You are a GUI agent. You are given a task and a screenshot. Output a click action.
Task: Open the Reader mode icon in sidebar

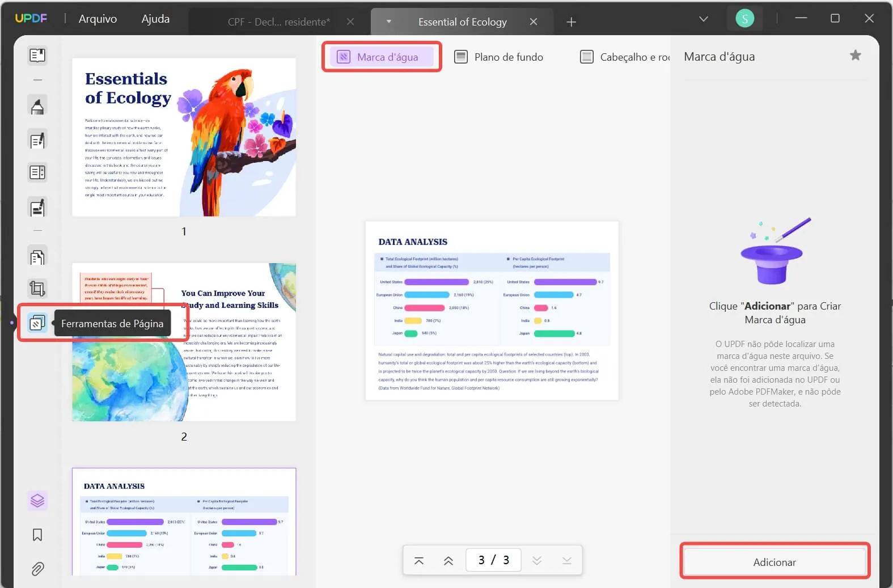[37, 55]
